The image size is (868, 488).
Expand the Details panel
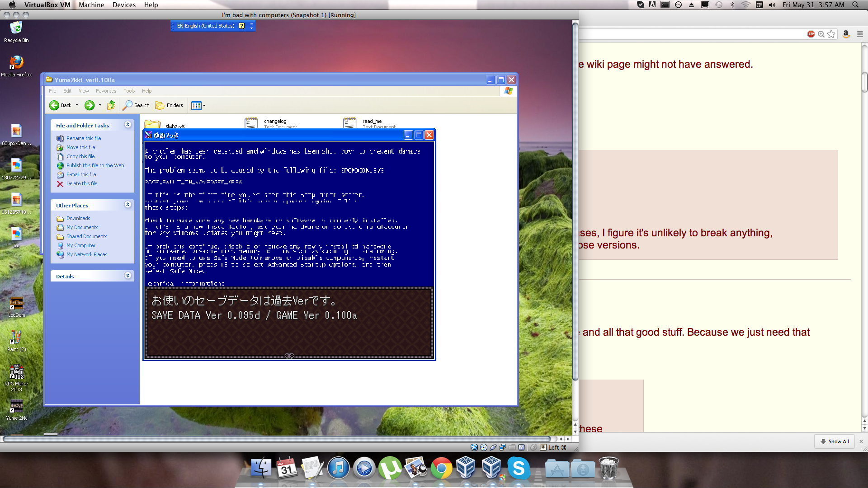coord(127,276)
